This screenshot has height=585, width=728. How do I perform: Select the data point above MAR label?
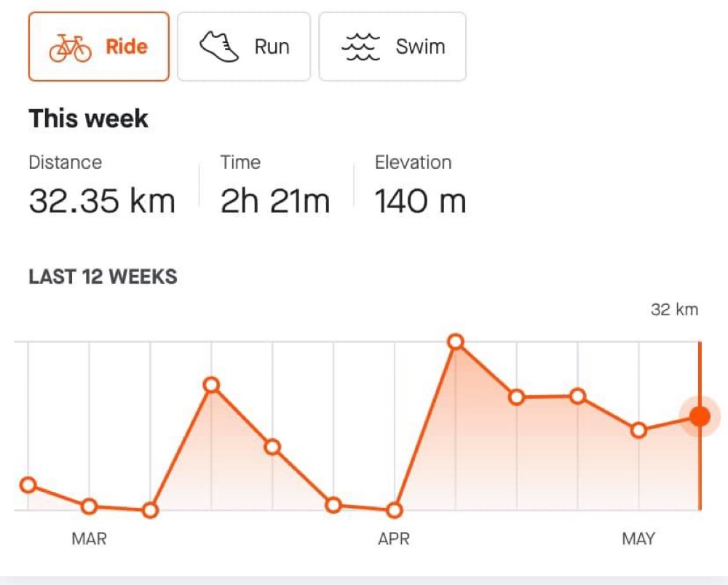coord(89,506)
